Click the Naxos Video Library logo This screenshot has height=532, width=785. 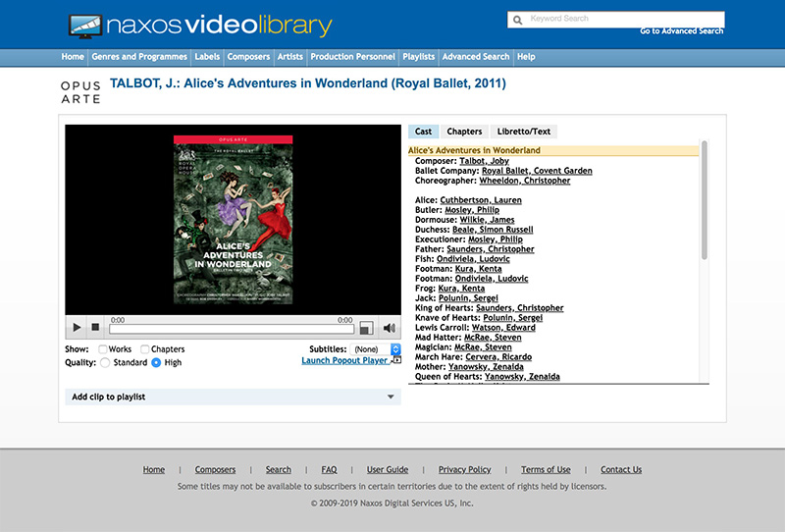(201, 26)
